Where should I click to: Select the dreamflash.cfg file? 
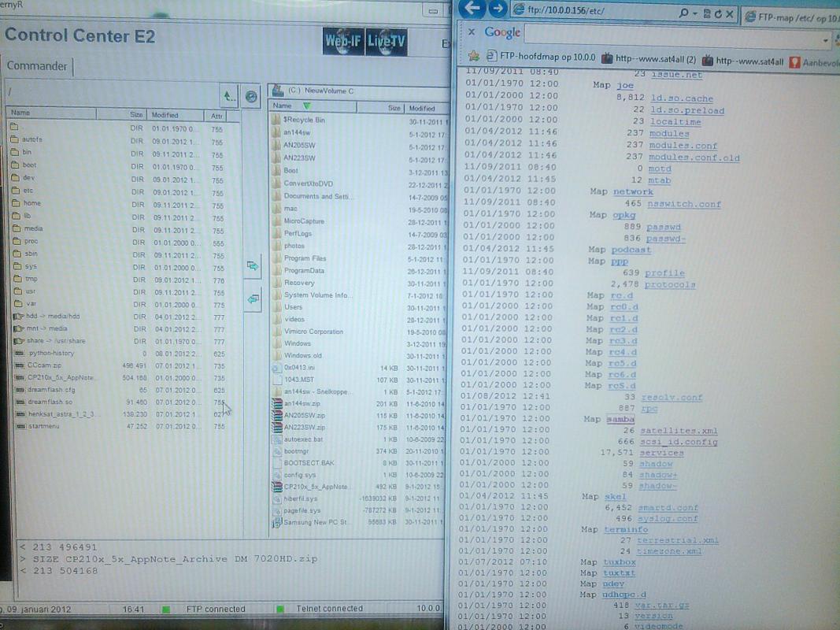click(x=45, y=390)
